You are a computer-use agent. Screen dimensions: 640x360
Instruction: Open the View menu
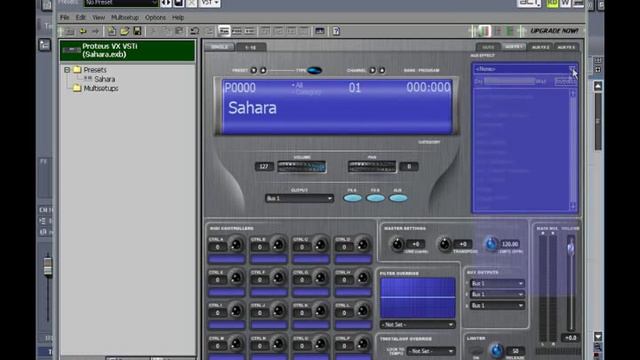98,18
